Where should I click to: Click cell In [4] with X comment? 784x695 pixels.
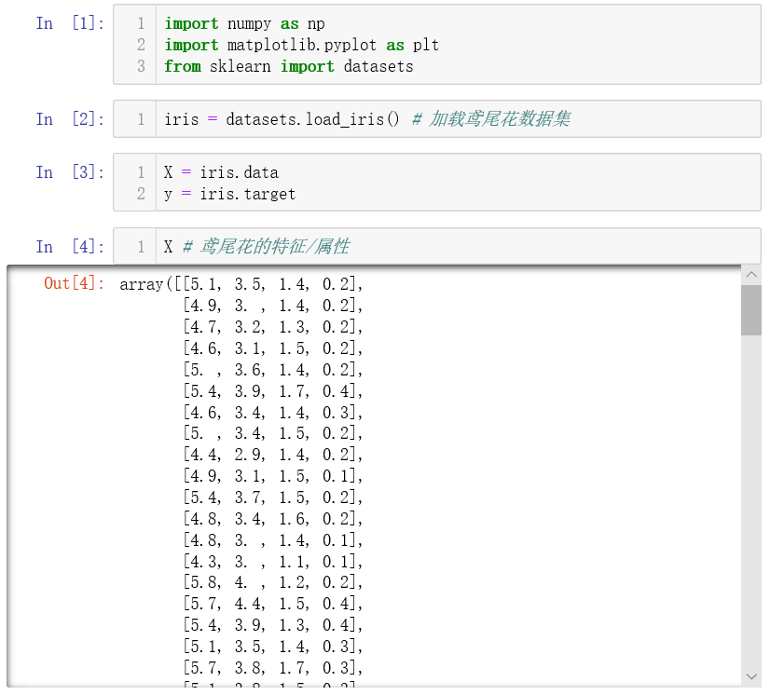point(437,246)
